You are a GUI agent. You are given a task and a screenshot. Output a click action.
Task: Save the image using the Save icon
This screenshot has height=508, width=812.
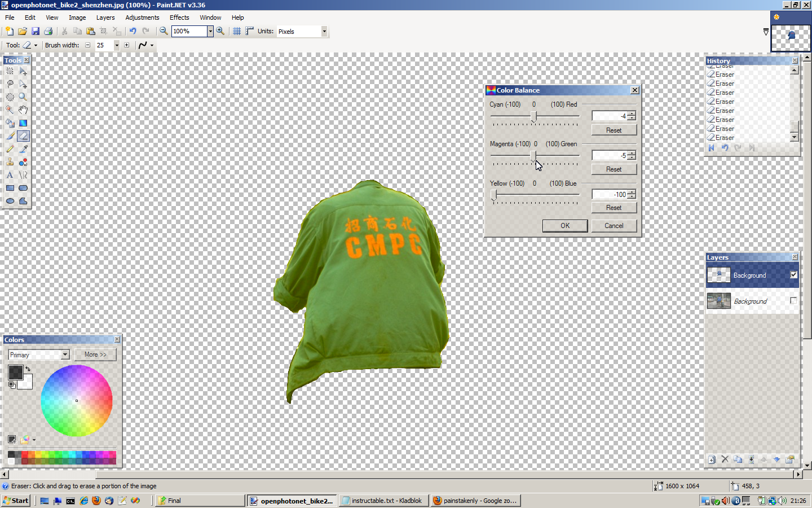36,31
